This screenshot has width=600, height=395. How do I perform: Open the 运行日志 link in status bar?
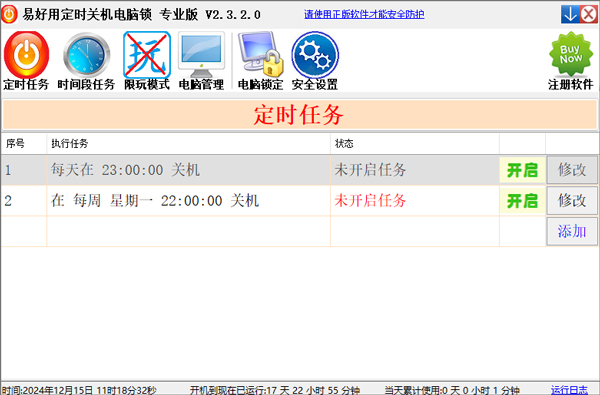point(569,390)
